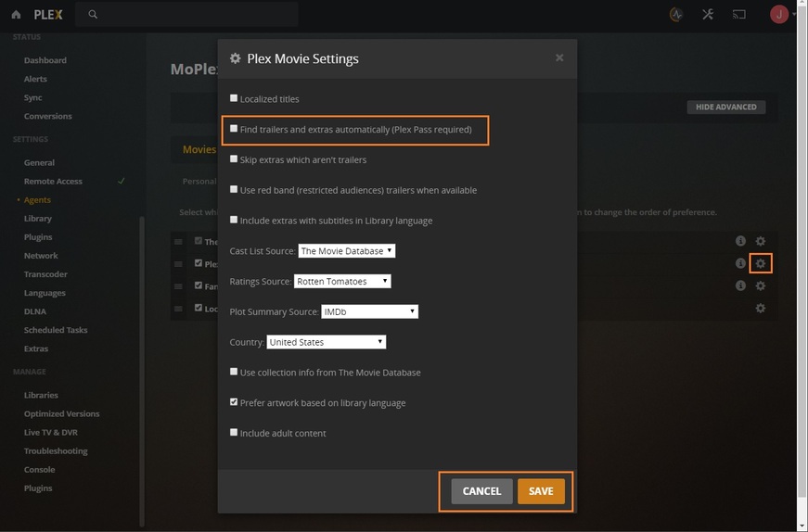Show info for Plex Movie agent row
808x532 pixels.
[740, 263]
